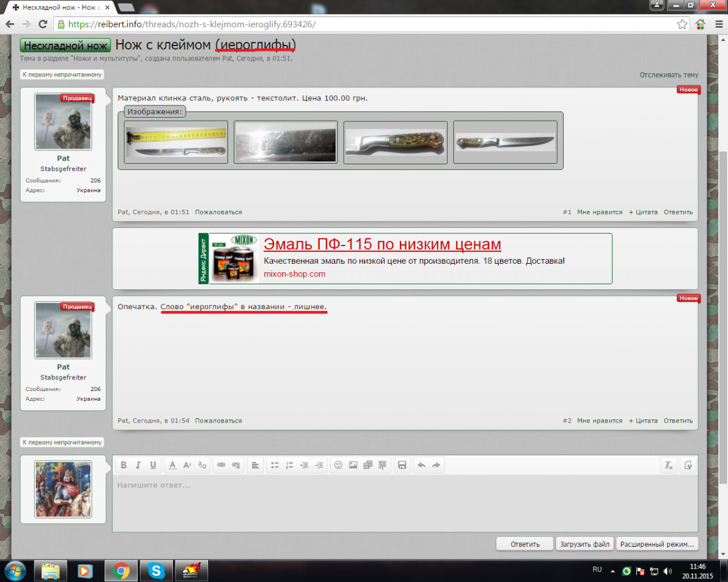
Task: Click 'Пожаловаться' on post #2
Action: pos(218,421)
